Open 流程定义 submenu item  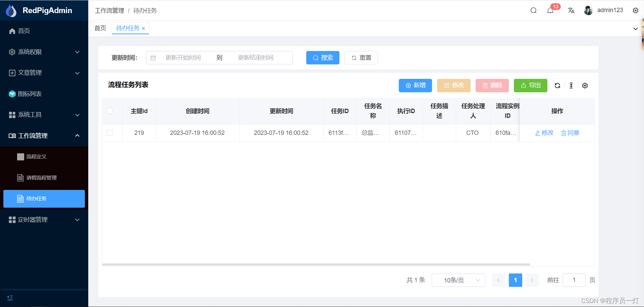(44, 157)
